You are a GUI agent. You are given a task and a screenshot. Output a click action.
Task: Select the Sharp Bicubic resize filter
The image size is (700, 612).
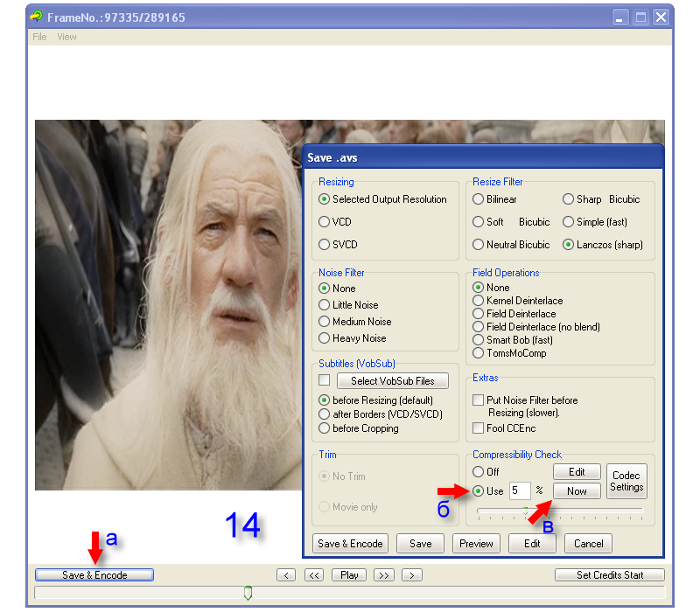point(601,199)
